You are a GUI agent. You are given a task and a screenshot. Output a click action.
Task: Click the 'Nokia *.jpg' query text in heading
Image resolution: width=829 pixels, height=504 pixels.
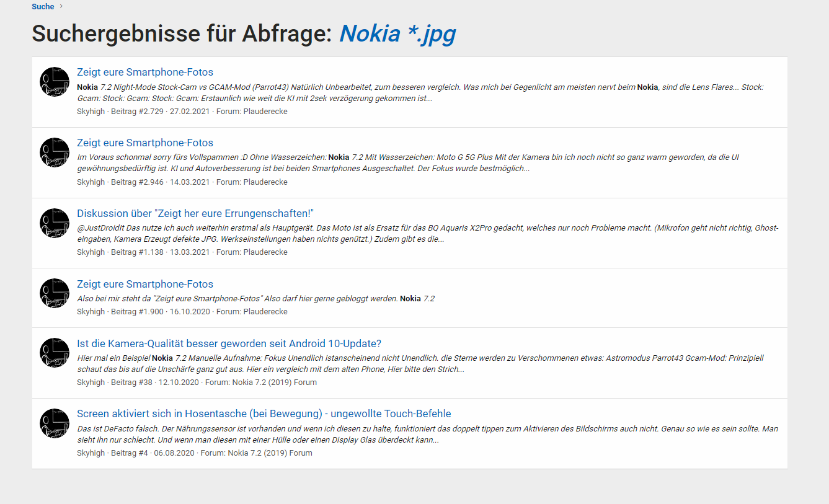(x=397, y=33)
